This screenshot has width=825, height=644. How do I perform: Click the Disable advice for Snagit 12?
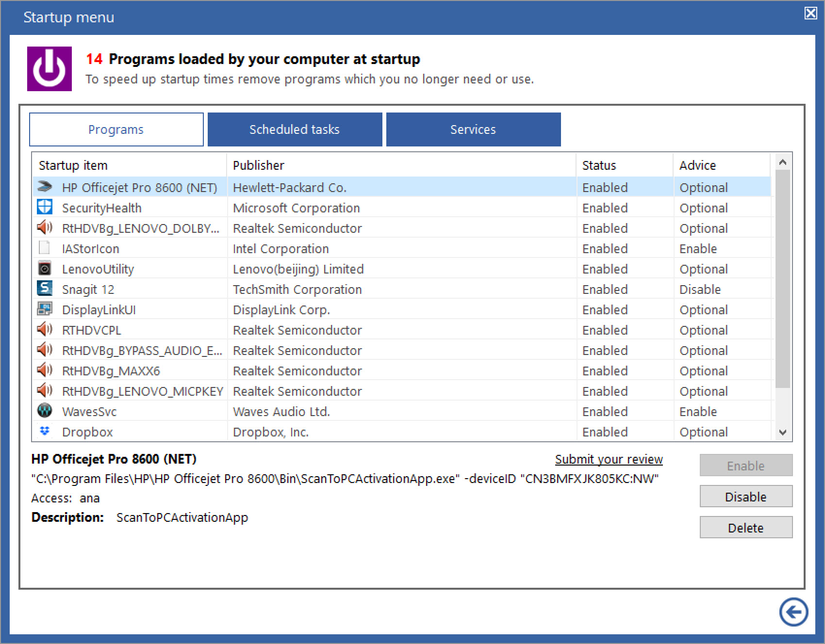click(700, 290)
